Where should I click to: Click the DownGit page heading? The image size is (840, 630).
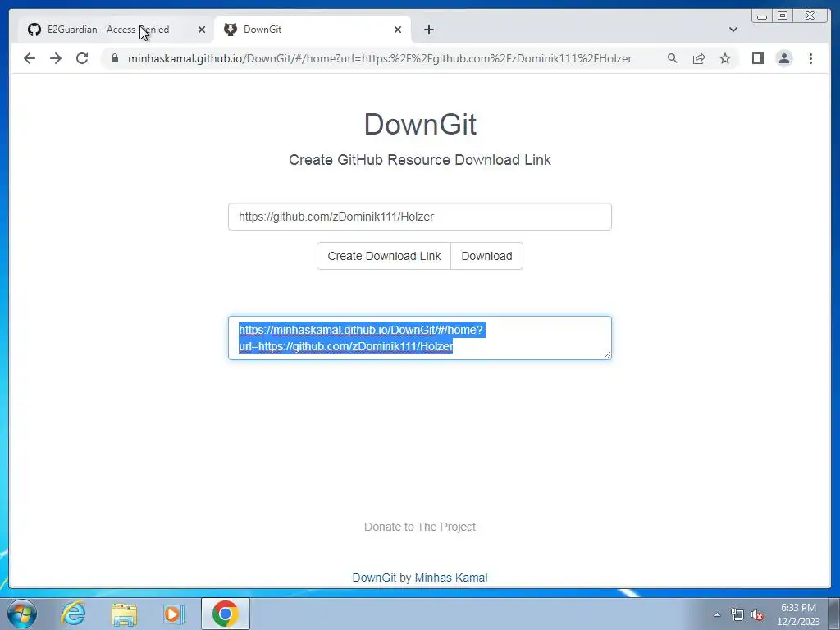click(x=420, y=125)
